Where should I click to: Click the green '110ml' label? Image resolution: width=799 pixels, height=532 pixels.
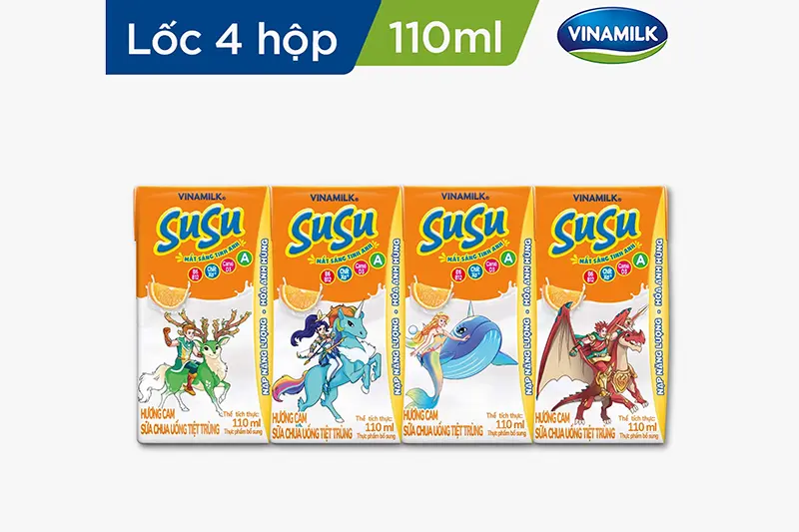pyautogui.click(x=446, y=37)
